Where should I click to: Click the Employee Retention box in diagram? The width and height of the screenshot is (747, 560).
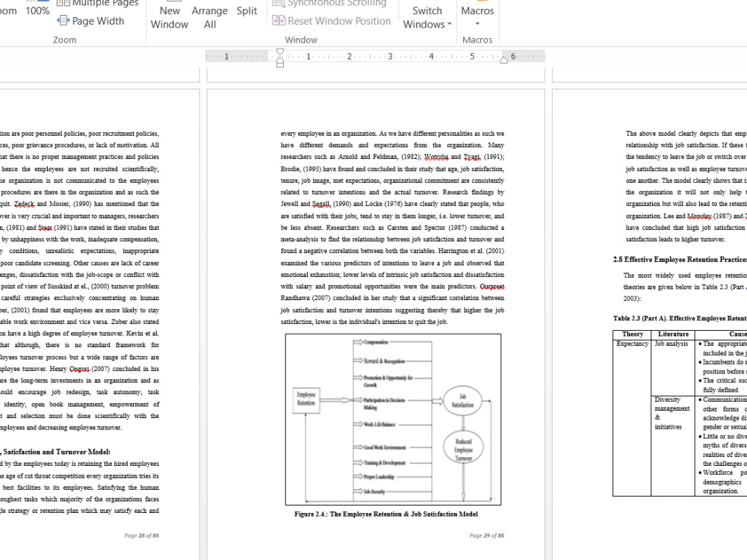coord(306,400)
